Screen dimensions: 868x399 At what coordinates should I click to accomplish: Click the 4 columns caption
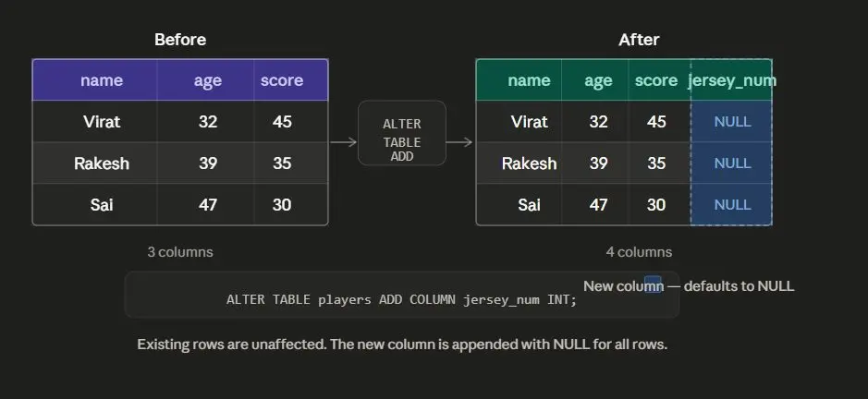[639, 252]
